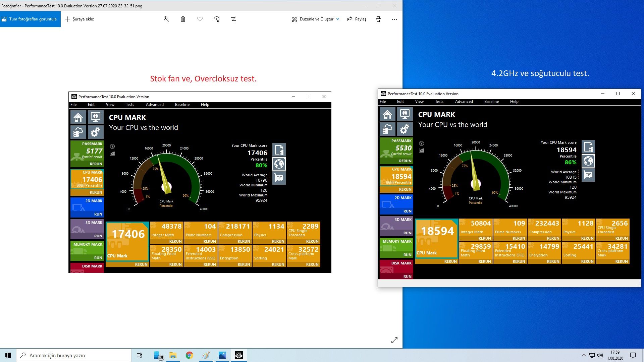
Task: Click the Paylaş share button
Action: click(357, 19)
